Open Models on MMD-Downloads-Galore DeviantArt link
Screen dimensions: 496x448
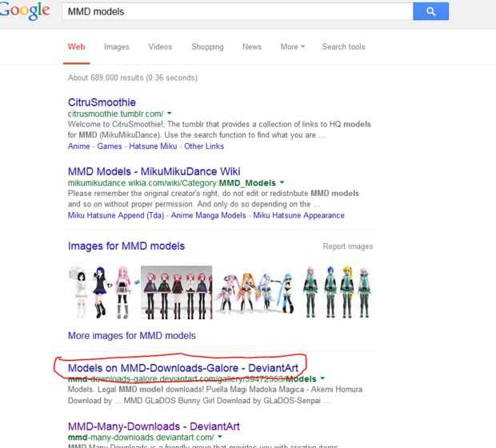(183, 368)
